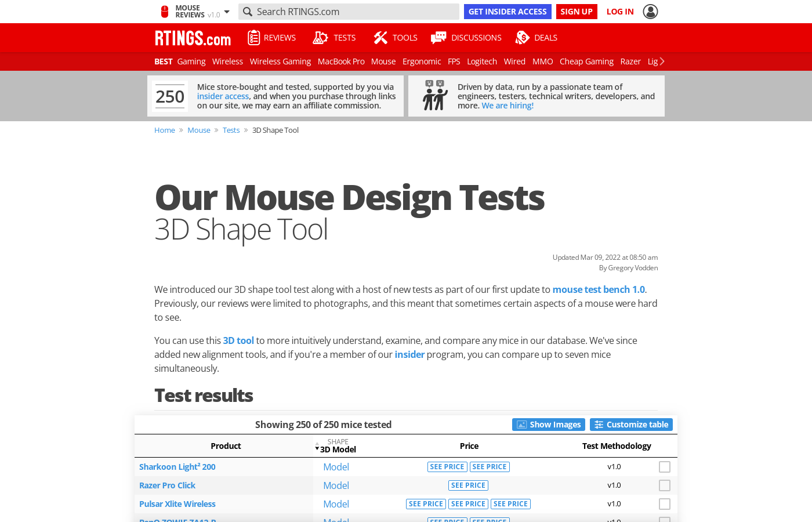Check the Razer Pro Click row checkbox
The image size is (812, 522).
665,485
